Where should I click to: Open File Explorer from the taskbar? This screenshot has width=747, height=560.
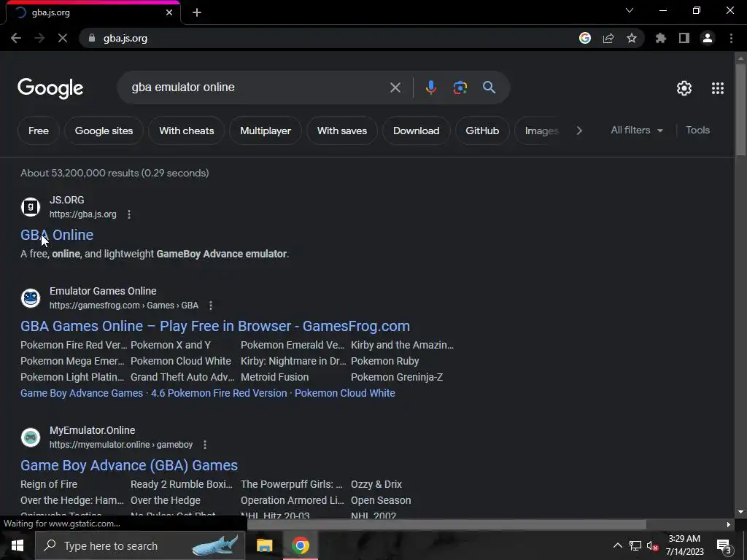pyautogui.click(x=264, y=545)
